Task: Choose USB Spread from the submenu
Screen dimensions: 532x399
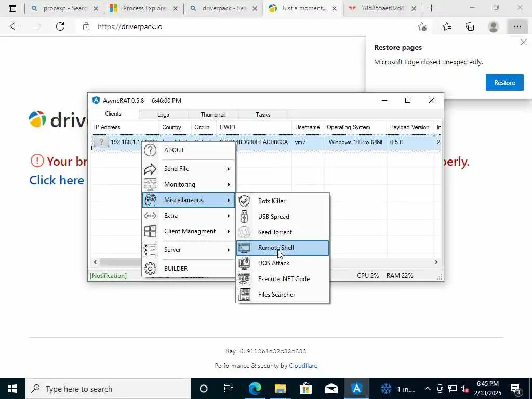Action: click(283, 217)
